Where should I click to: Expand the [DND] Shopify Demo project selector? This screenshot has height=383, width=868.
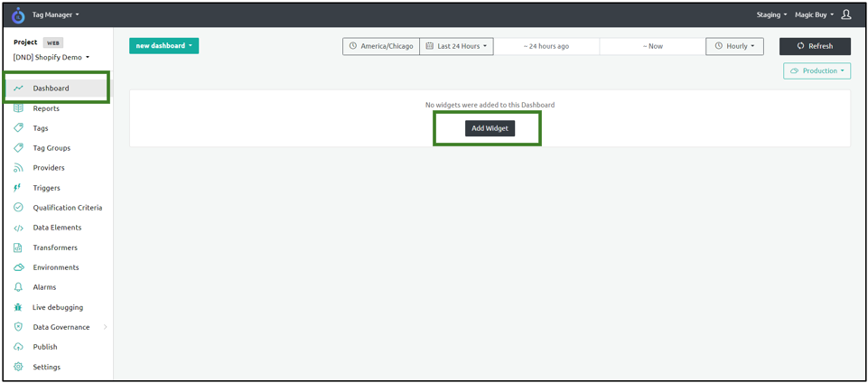coord(51,58)
